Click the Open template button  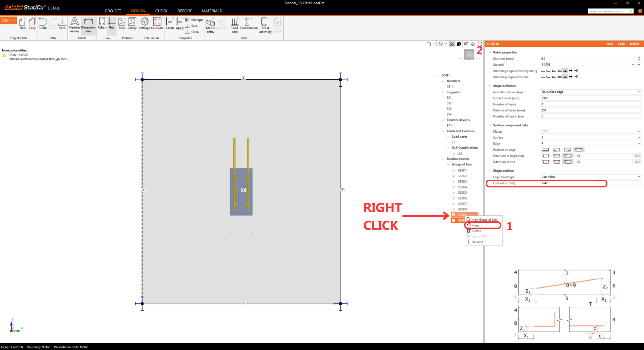click(192, 32)
